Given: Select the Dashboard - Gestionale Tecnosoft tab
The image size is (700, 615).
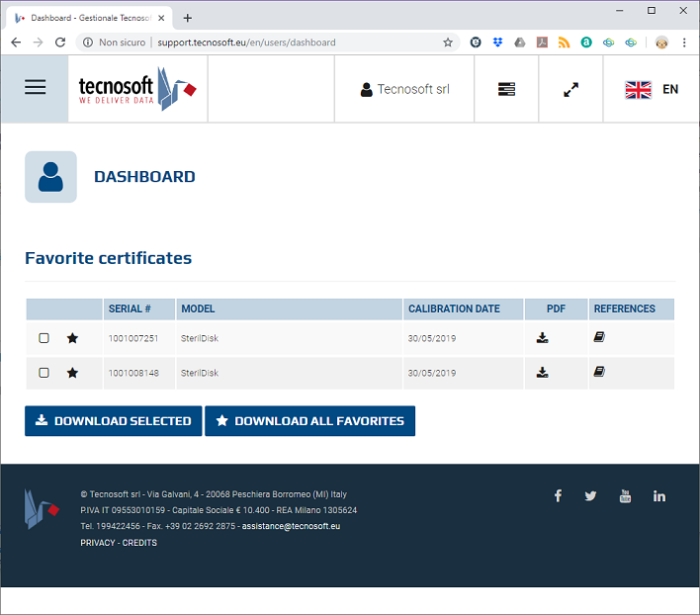Looking at the screenshot, I should 89,18.
